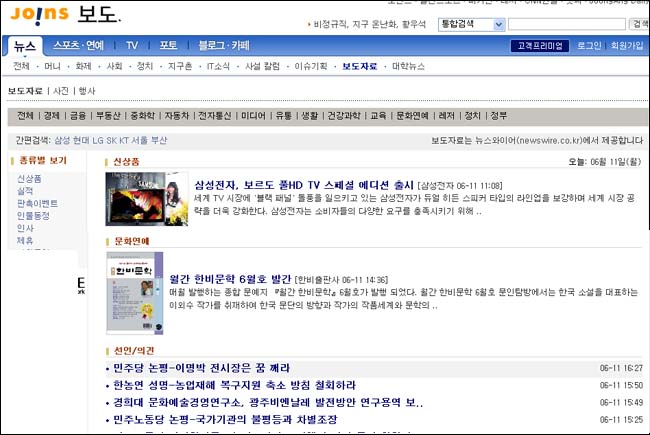Select 보도자료 in the news submenu

point(359,66)
